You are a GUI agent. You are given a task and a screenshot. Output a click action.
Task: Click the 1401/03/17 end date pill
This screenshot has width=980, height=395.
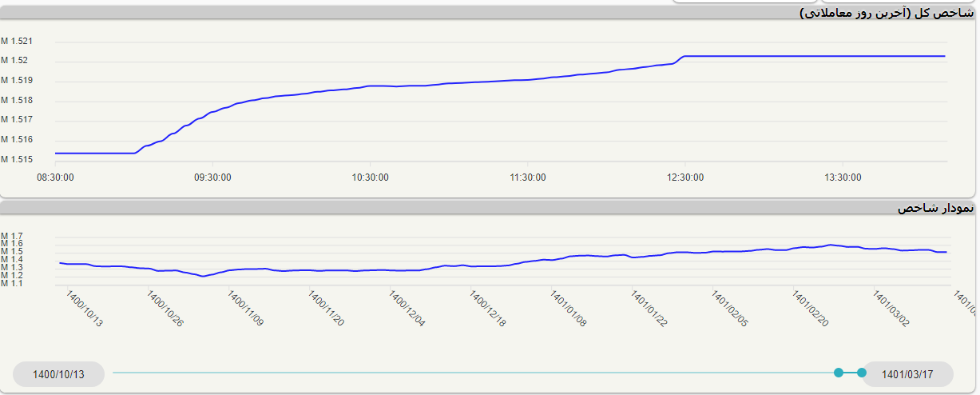point(907,374)
